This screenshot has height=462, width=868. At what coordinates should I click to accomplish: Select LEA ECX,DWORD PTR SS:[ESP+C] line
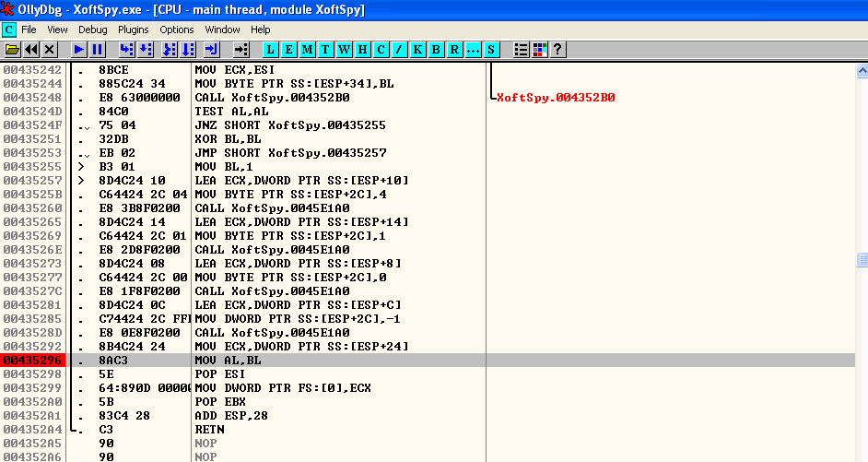coord(298,304)
